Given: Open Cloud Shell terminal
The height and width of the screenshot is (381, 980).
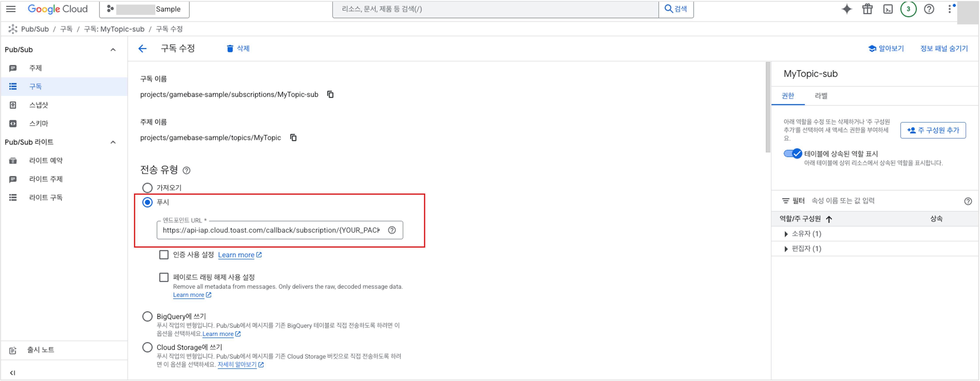Looking at the screenshot, I should click(x=888, y=9).
